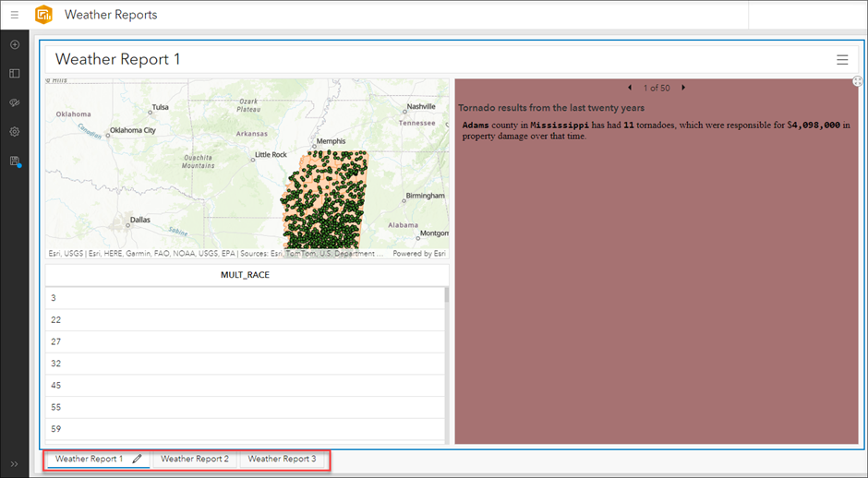Click the tornado results heading text
The image size is (868, 478).
551,108
